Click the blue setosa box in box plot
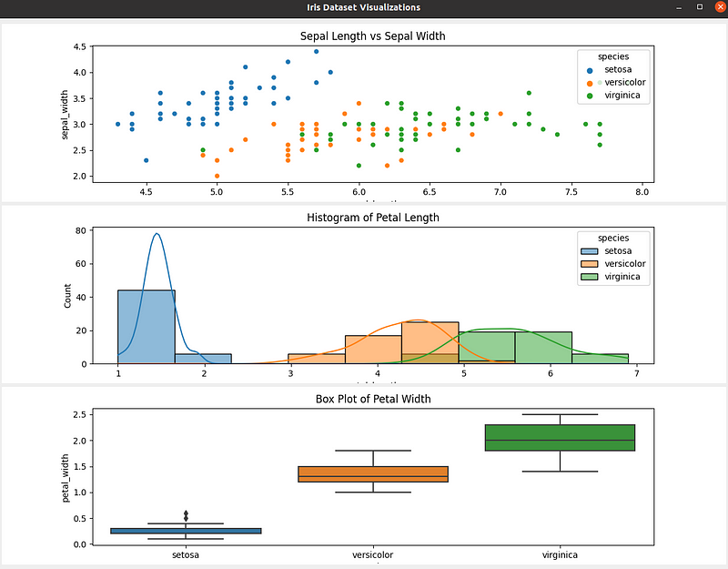The image size is (728, 569). (186, 531)
